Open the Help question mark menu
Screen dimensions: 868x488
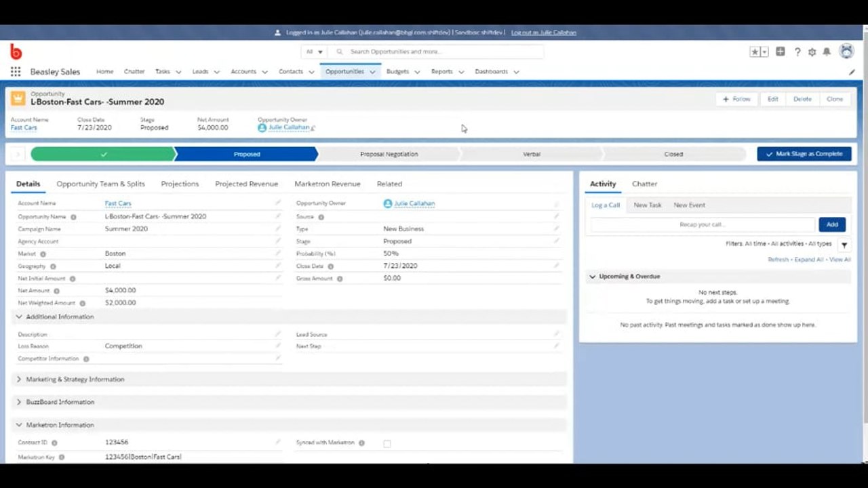797,52
